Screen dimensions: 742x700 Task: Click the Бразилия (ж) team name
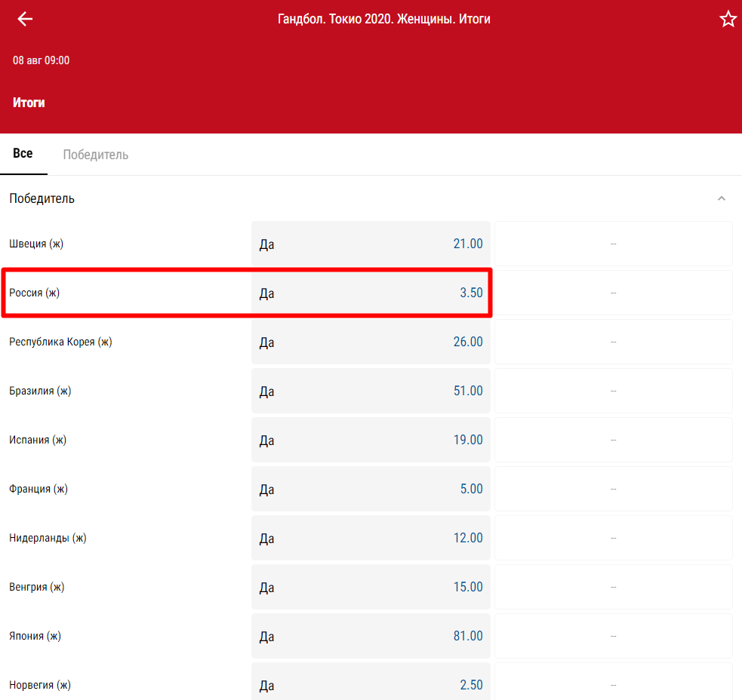40,391
